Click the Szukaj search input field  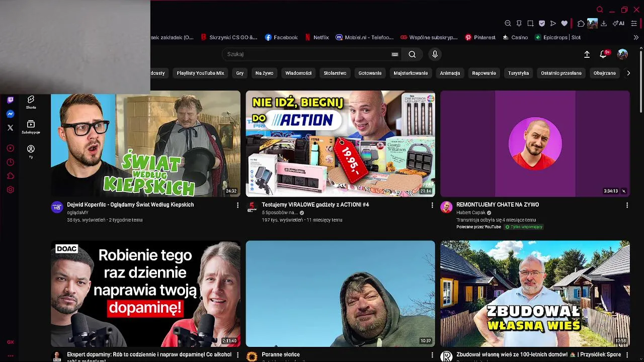307,54
